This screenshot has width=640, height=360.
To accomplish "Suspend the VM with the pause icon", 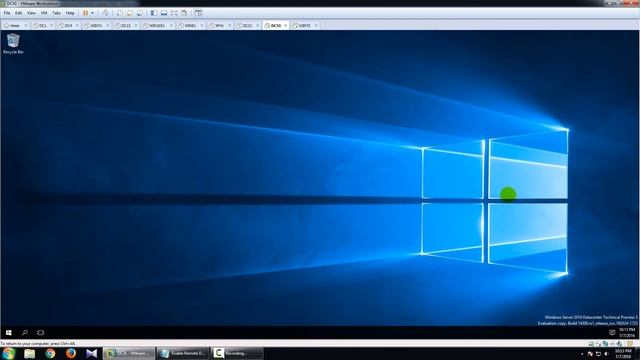I will 86,13.
